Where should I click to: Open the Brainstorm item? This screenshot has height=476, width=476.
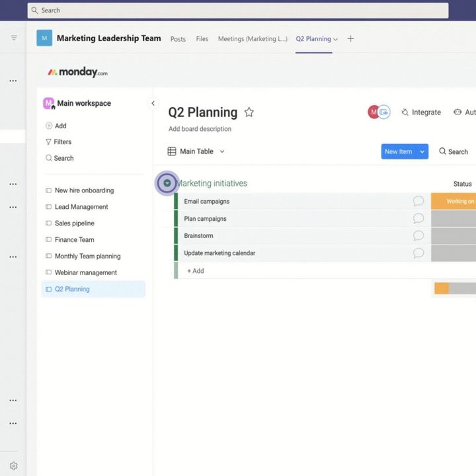pos(198,235)
